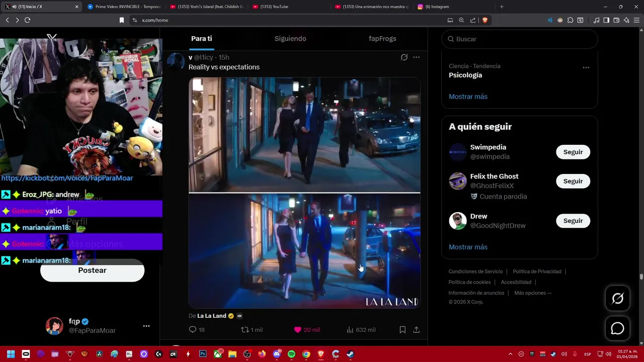
Task: Show more suggestions under A quién seguir
Action: click(468, 247)
